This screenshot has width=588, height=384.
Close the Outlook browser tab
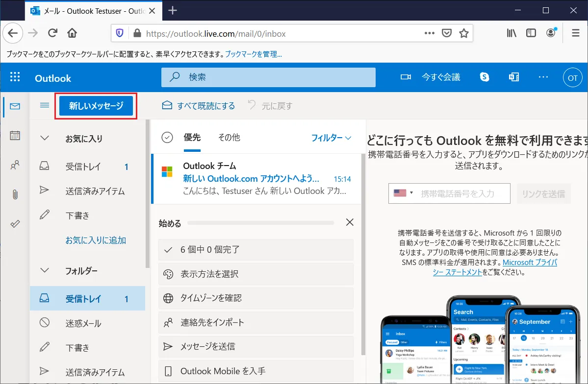[x=152, y=11]
